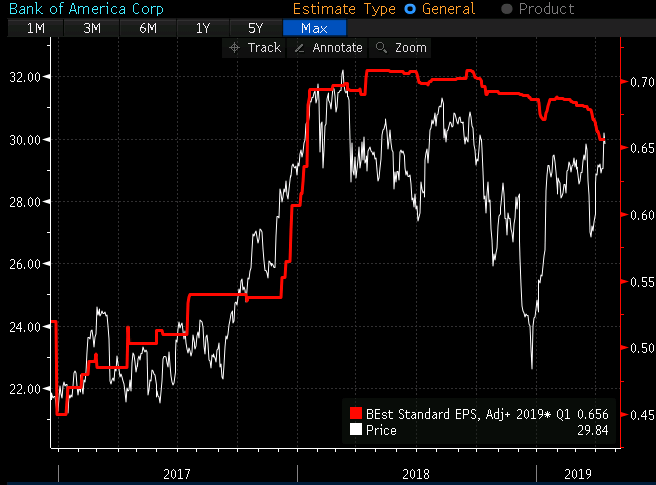Click the Estimate Type label
The width and height of the screenshot is (656, 485).
(x=344, y=9)
